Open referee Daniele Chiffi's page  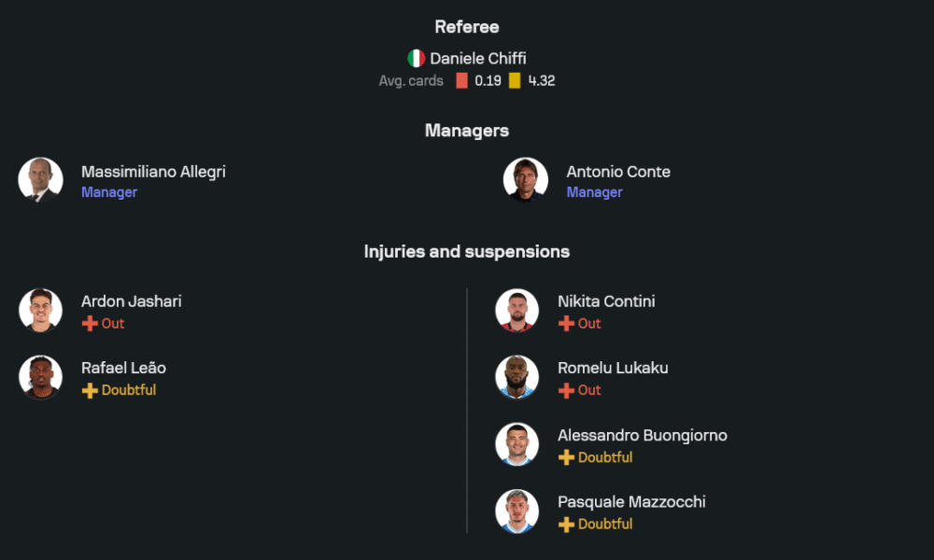coord(477,58)
